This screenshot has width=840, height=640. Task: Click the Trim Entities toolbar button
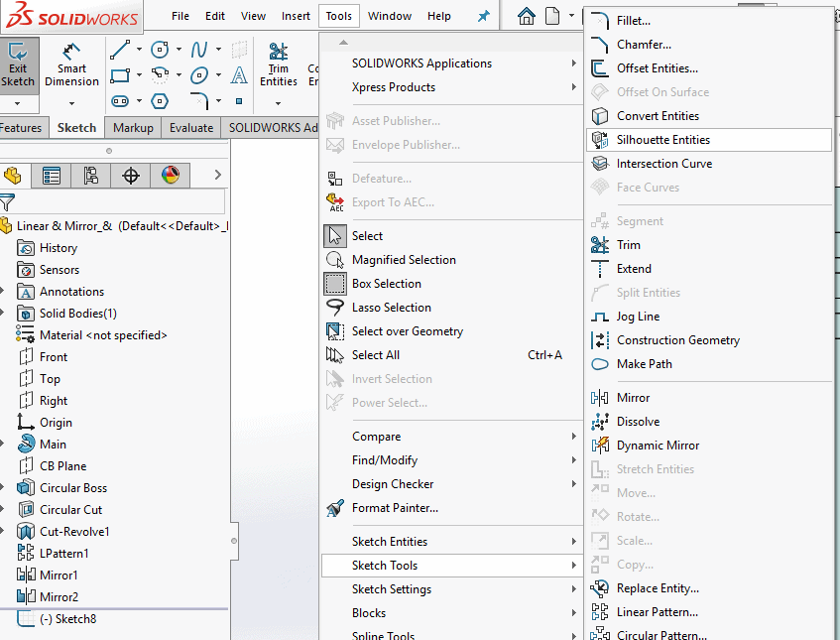tap(278, 64)
